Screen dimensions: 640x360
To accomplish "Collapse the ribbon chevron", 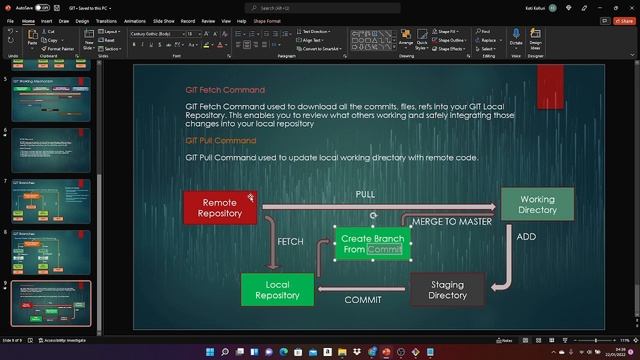I will click(x=632, y=55).
